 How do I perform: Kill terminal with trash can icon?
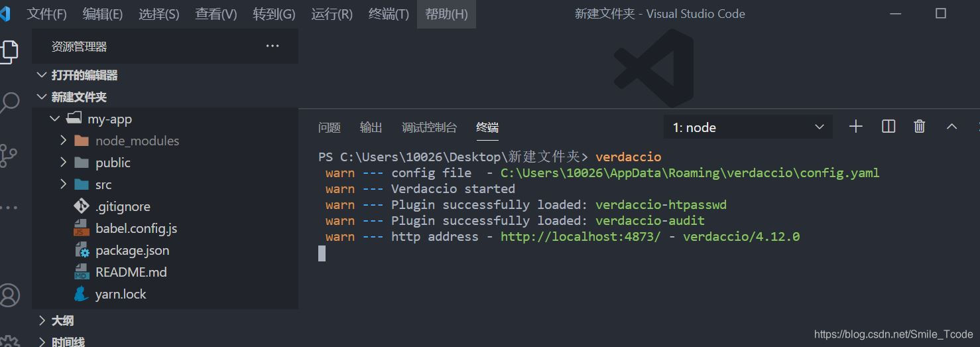pyautogui.click(x=919, y=126)
